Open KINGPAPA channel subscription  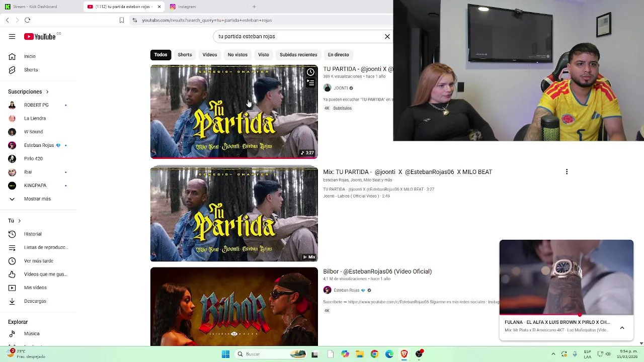35,186
